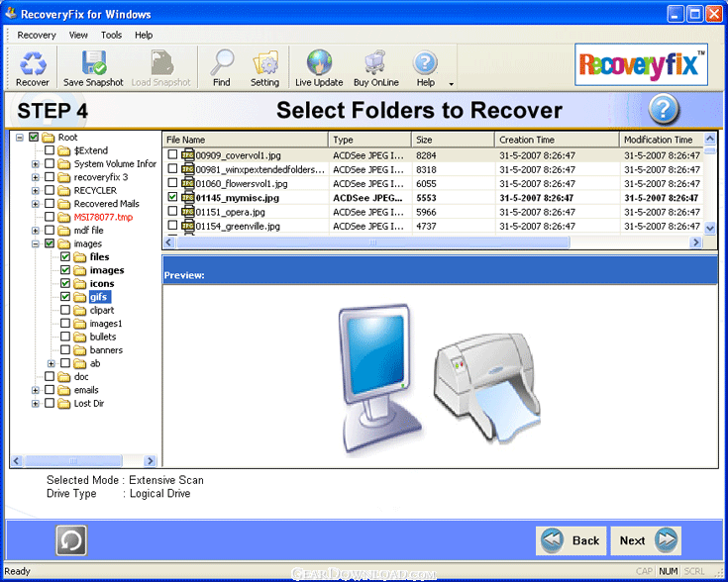
Task: Click the JPG icon of 01154_greenville.jpg
Action: point(187,226)
